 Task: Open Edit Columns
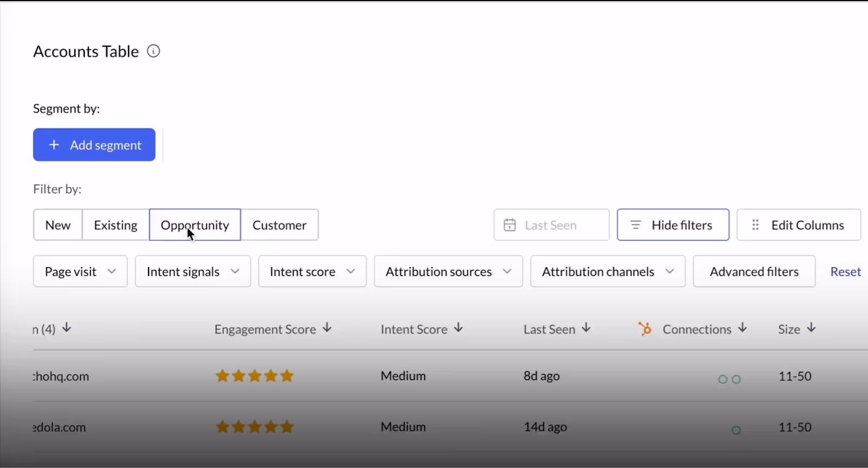point(799,225)
